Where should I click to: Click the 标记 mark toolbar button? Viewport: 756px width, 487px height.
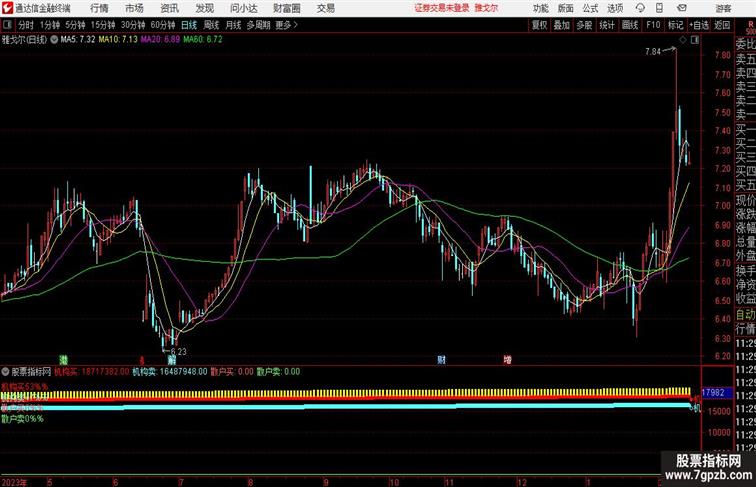pyautogui.click(x=675, y=25)
